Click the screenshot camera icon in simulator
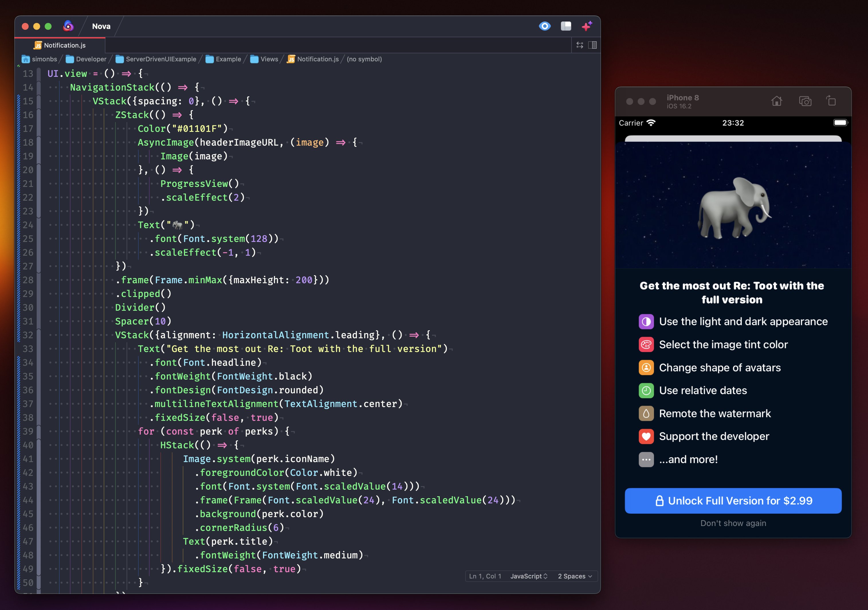 pyautogui.click(x=805, y=101)
